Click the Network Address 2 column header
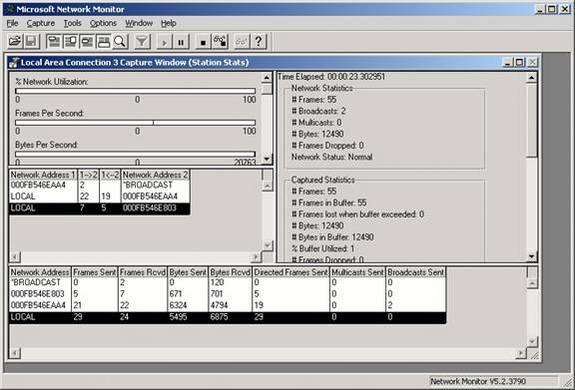 [155, 175]
